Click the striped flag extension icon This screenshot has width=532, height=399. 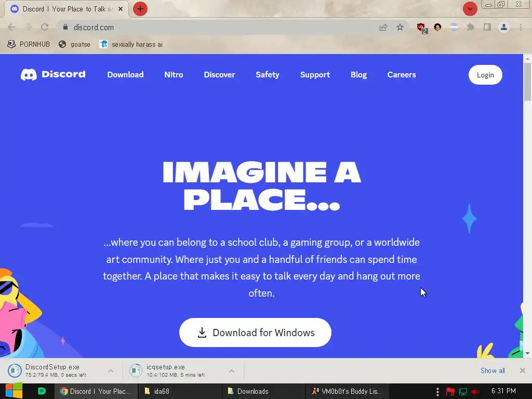click(x=454, y=27)
